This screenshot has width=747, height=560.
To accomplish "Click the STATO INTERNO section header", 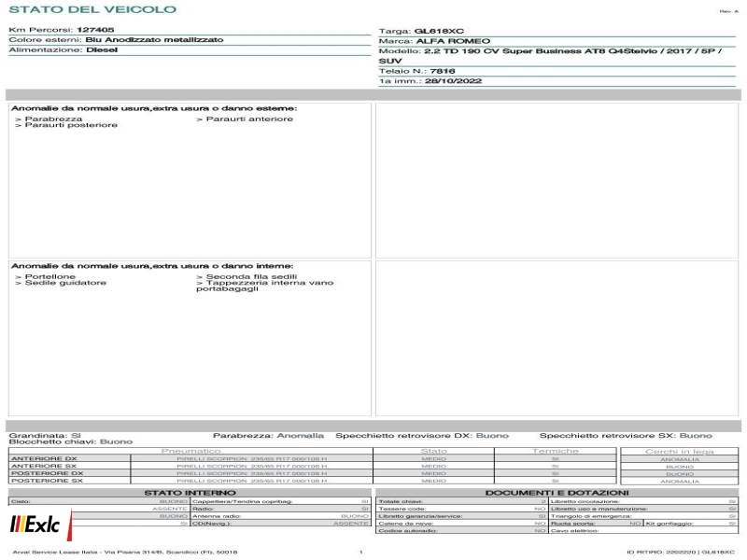I will (190, 493).
